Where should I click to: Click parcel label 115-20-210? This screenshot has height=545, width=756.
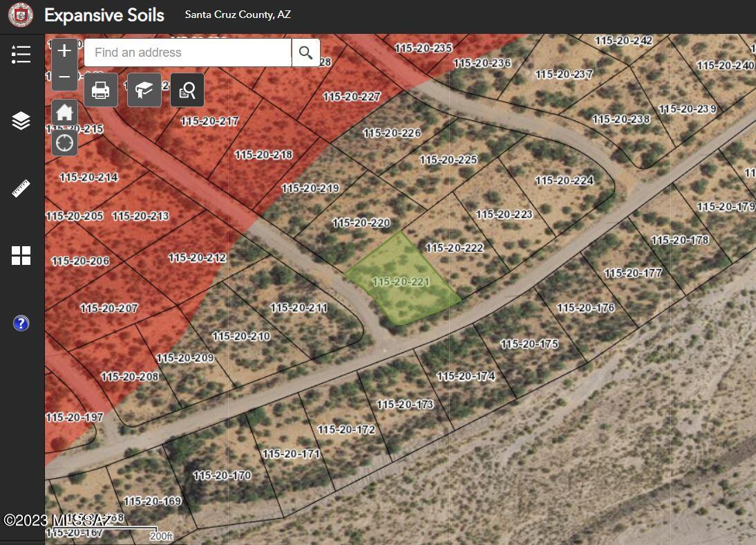click(x=241, y=336)
